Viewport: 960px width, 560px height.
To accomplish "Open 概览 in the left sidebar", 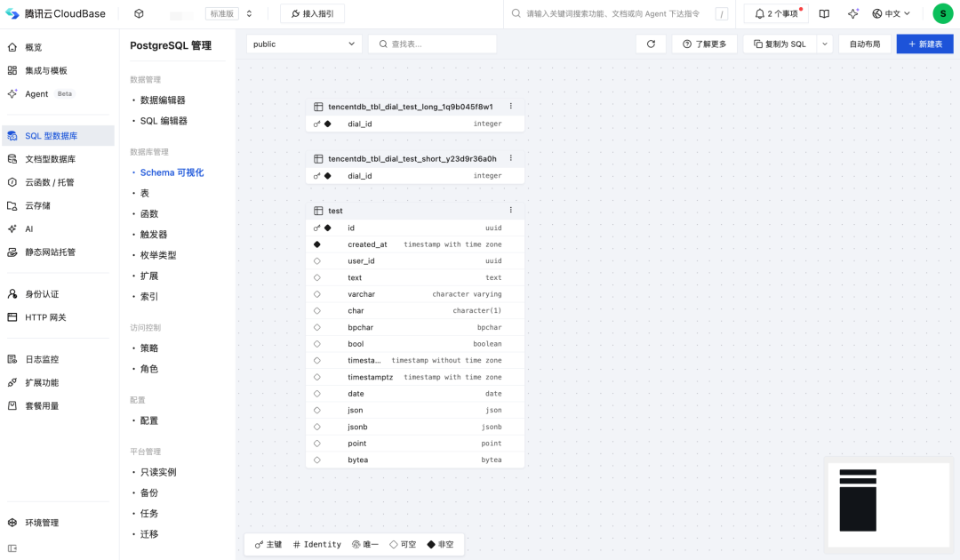I will (x=58, y=47).
